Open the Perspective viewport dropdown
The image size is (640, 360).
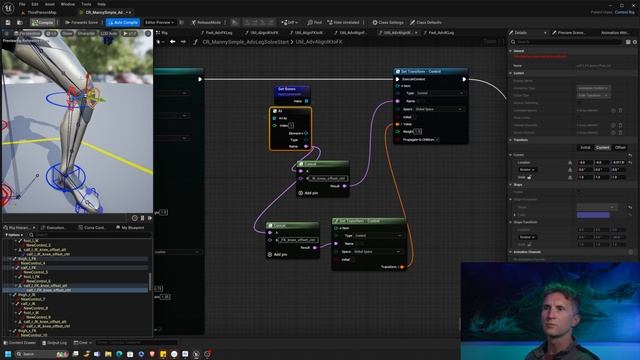[x=27, y=33]
